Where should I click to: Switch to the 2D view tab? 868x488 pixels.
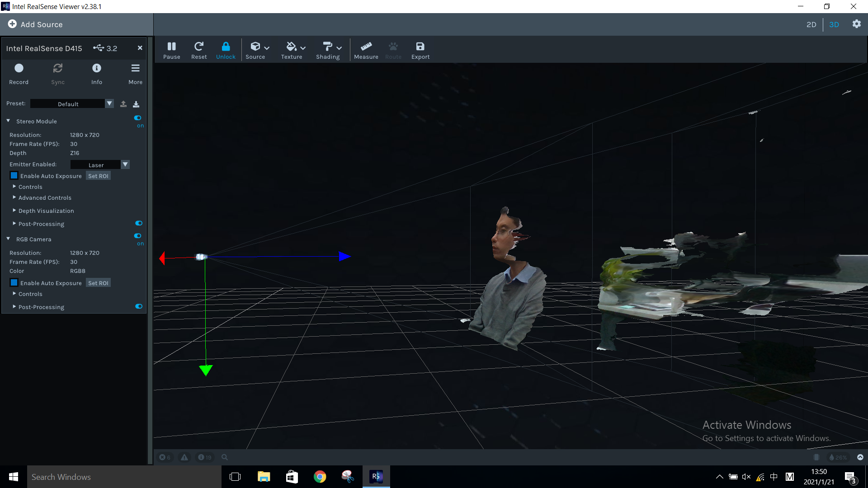point(811,24)
